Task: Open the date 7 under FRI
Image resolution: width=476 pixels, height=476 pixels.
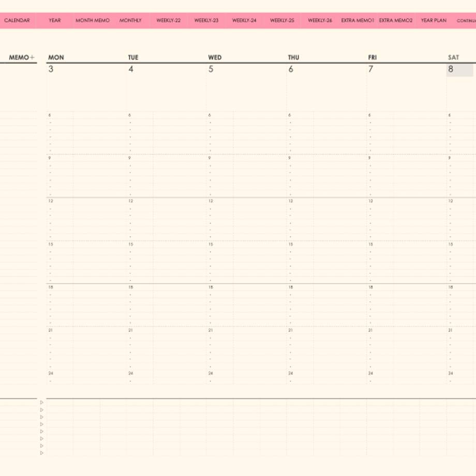Action: point(370,69)
